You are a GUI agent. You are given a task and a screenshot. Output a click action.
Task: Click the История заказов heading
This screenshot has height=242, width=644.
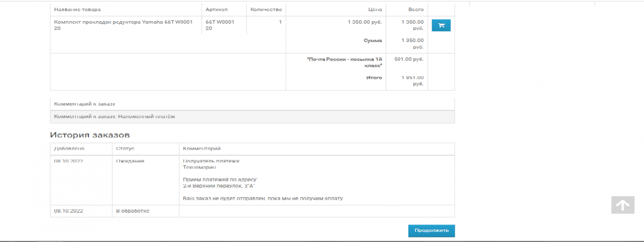pos(90,135)
